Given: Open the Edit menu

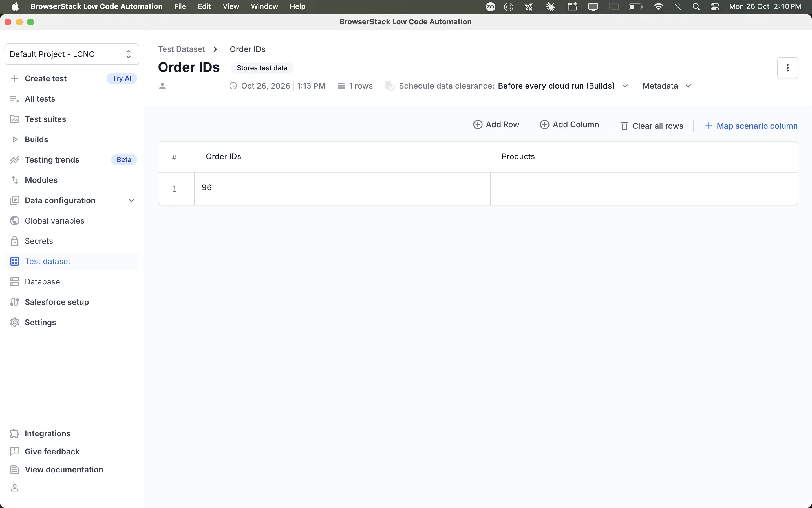Looking at the screenshot, I should (x=204, y=6).
